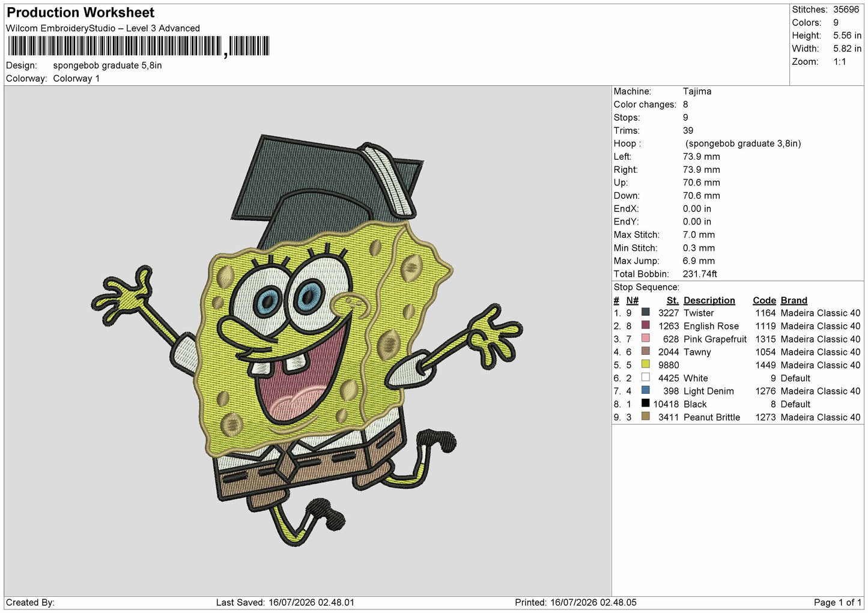Viewport: 868px width, 613px height.
Task: Click the Pink Grapefruit color swatch
Action: pyautogui.click(x=645, y=339)
